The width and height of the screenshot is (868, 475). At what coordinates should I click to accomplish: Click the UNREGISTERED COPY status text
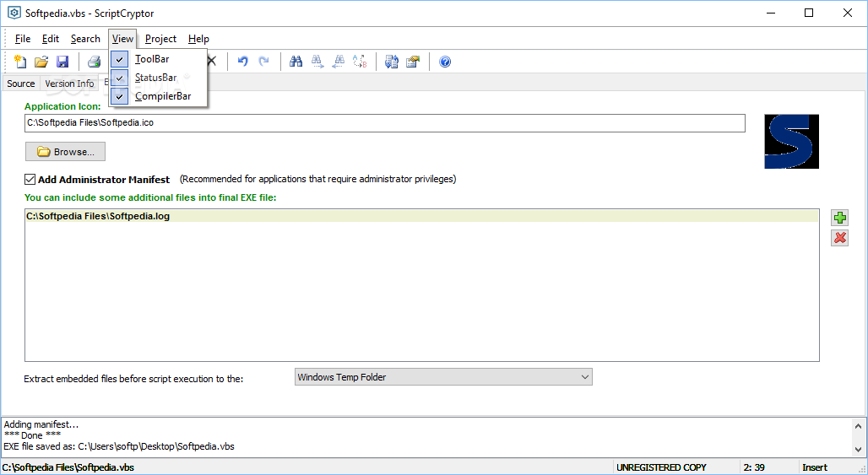tap(661, 467)
